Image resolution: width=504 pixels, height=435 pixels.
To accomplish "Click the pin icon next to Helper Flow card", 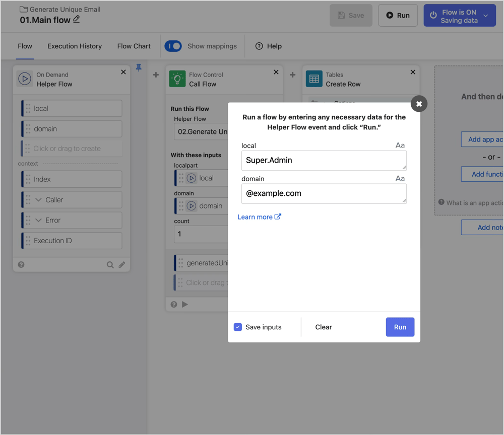I will (139, 68).
